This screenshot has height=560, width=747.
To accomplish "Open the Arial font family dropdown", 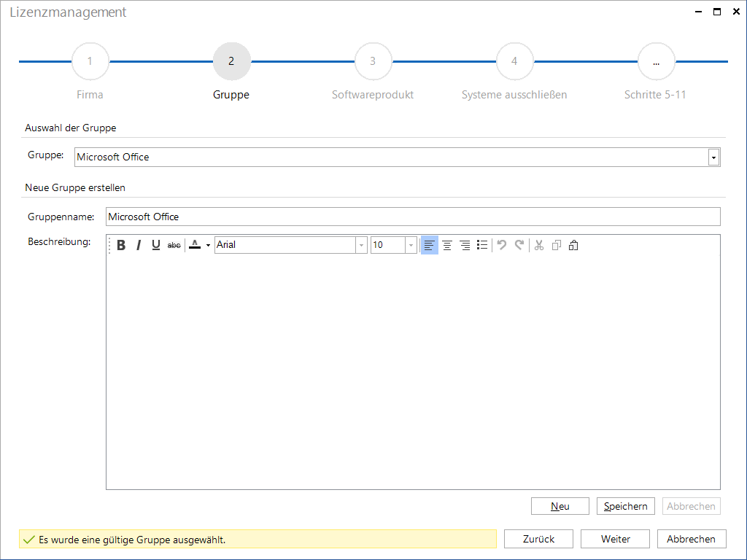I will pos(362,245).
